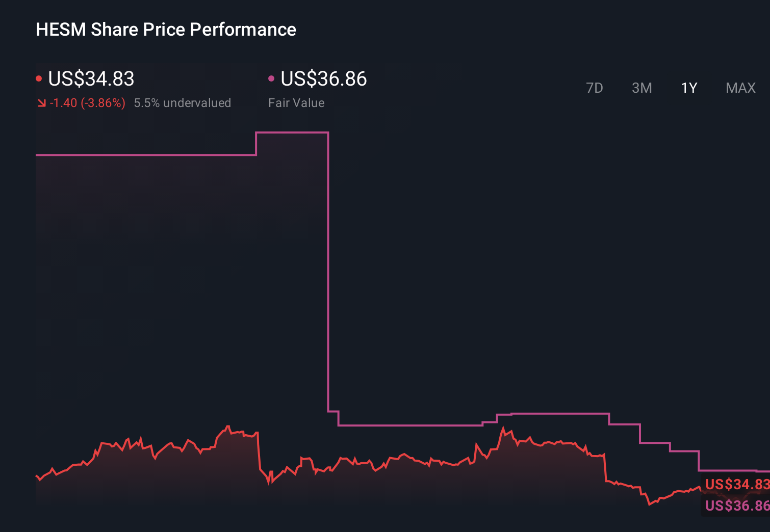
Task: Click the US$34.83 price label on chart edge
Action: (733, 484)
